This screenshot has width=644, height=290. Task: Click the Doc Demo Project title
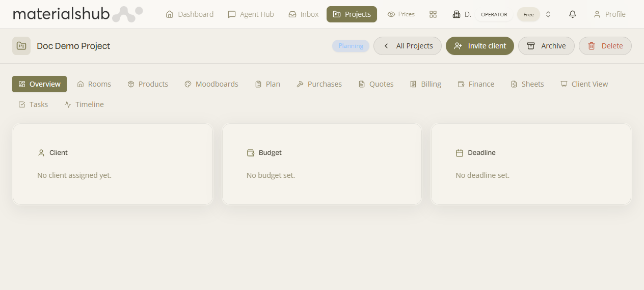[x=73, y=46]
